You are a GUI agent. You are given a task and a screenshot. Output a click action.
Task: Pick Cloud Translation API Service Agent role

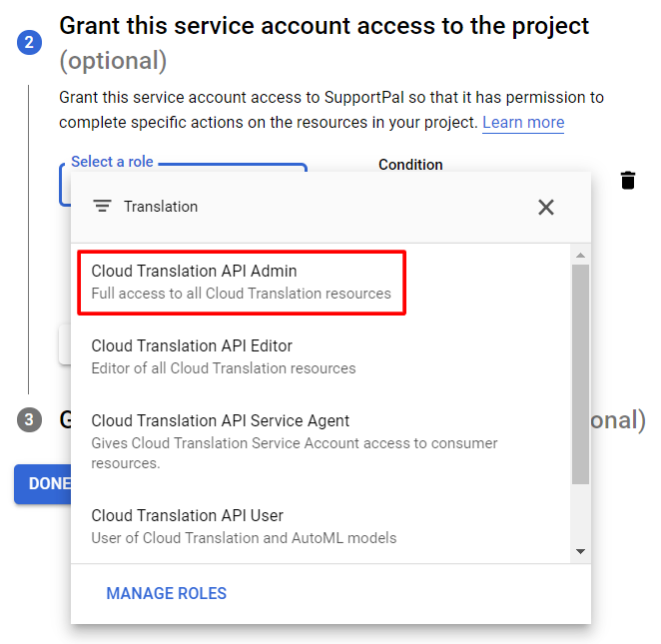[321, 441]
